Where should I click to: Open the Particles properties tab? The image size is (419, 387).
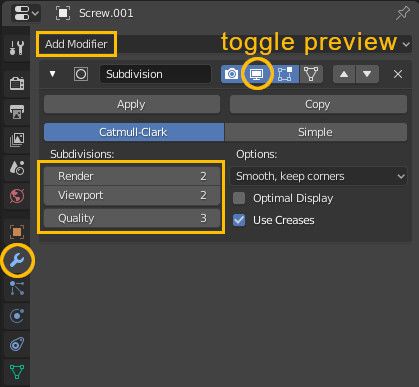click(x=17, y=288)
